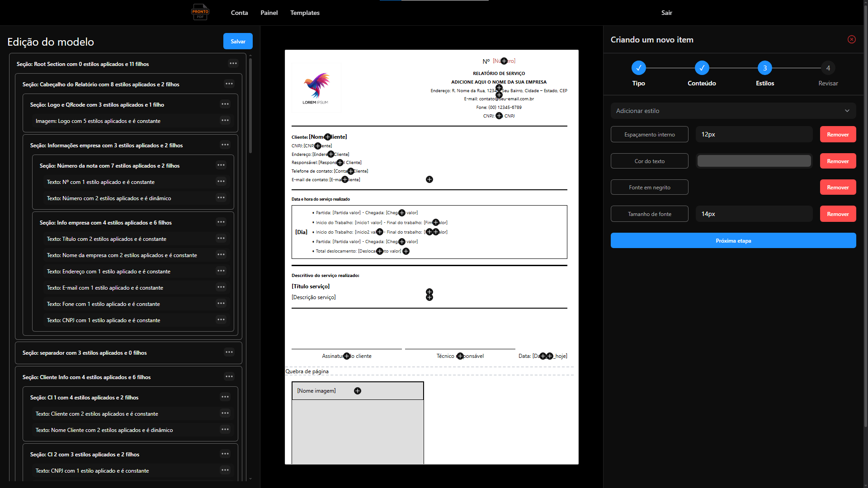Image resolution: width=868 pixels, height=488 pixels.
Task: Navigate to Painel in top menu
Action: click(x=269, y=13)
